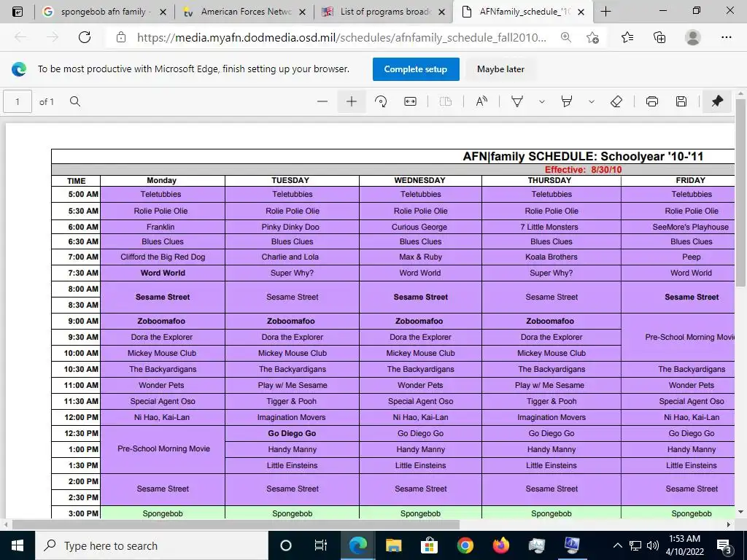Open the user profile avatar
747x560 pixels.
[x=693, y=37]
